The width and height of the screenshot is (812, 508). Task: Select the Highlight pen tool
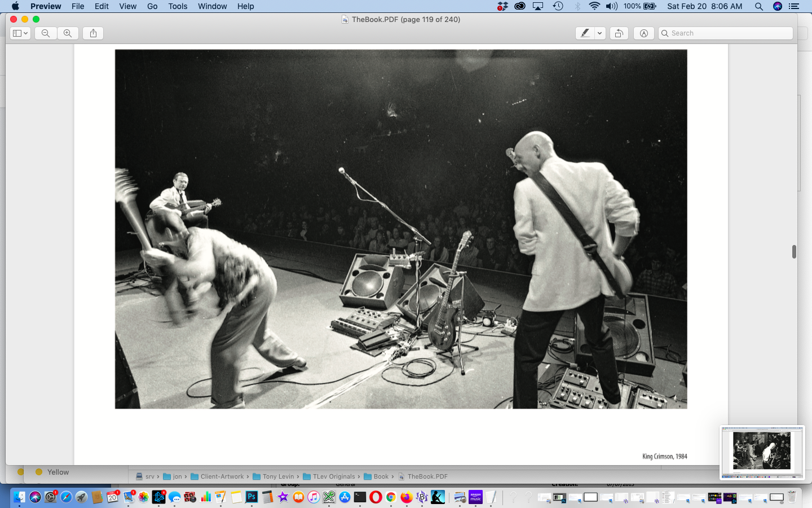[x=585, y=33]
